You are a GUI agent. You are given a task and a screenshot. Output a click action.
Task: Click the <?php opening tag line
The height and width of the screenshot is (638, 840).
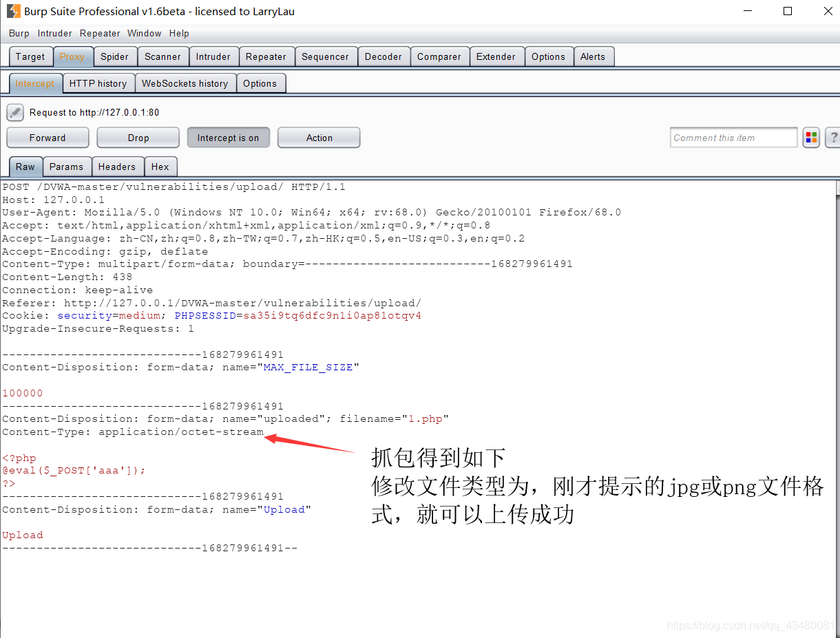(x=19, y=458)
